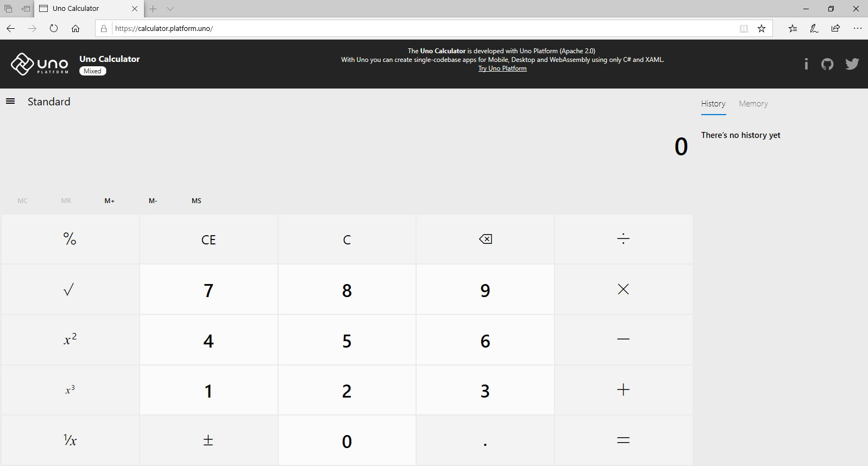Click the Try Uno Platform link

coord(502,68)
